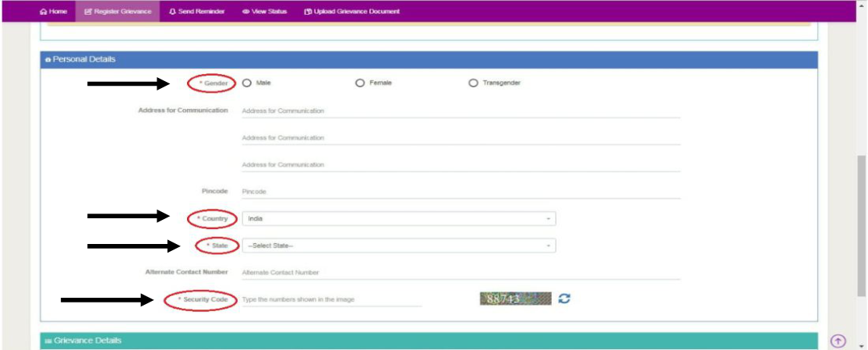Expand the Select State dropdown
868x350 pixels.
(x=398, y=246)
